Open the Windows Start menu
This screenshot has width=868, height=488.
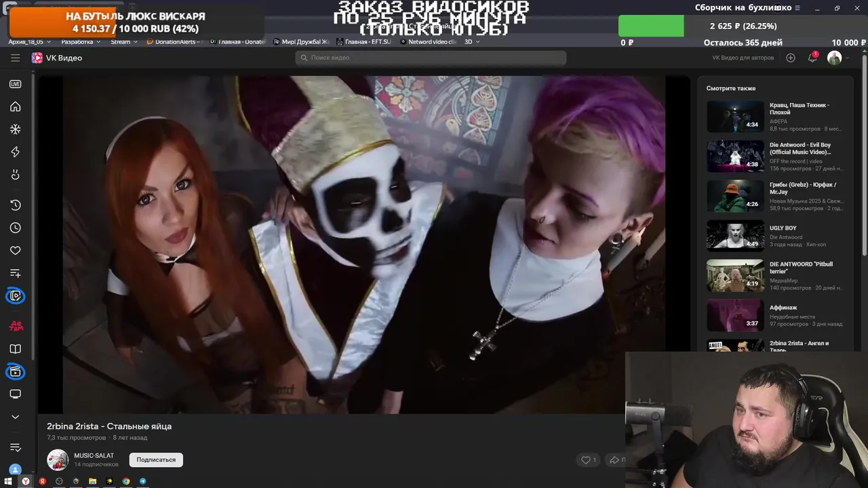8,481
